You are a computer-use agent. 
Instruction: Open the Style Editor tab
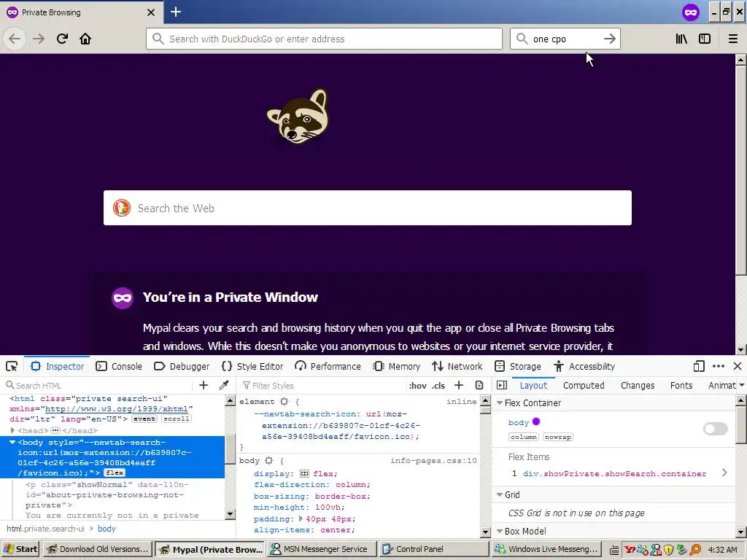(x=252, y=366)
